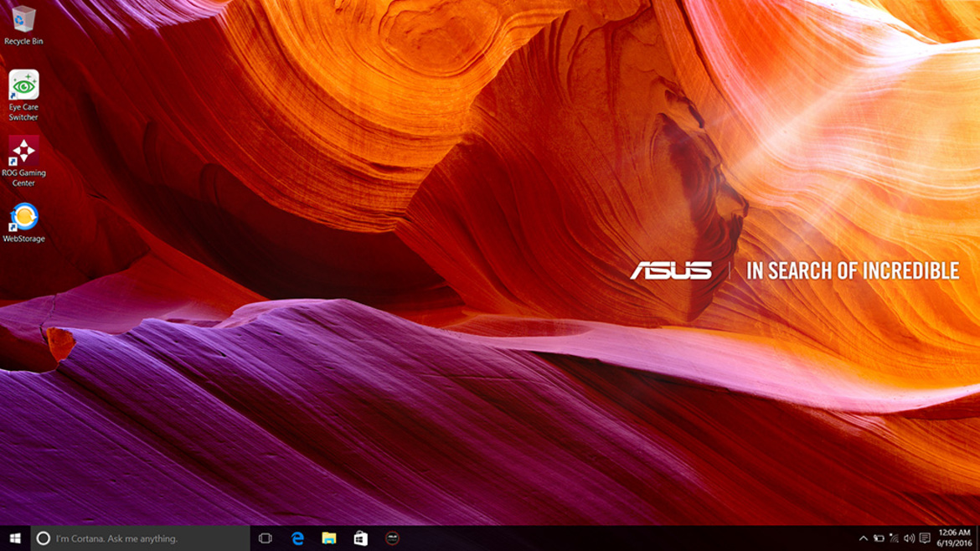Select the ROG Gaming Center shortcut
The width and height of the screenshot is (980, 551).
click(x=23, y=161)
